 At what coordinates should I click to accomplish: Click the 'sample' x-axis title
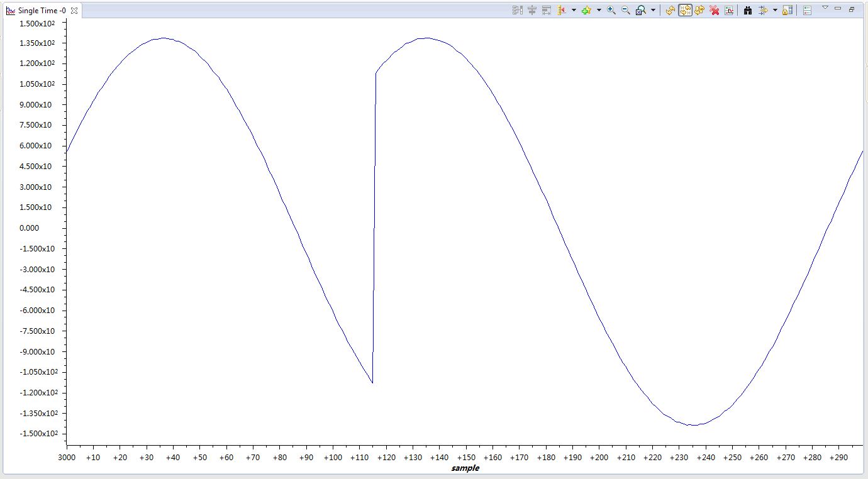(x=465, y=468)
